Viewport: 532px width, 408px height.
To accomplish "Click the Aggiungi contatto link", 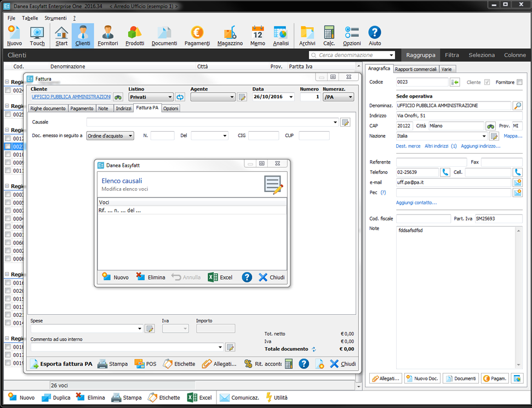I will pos(416,202).
